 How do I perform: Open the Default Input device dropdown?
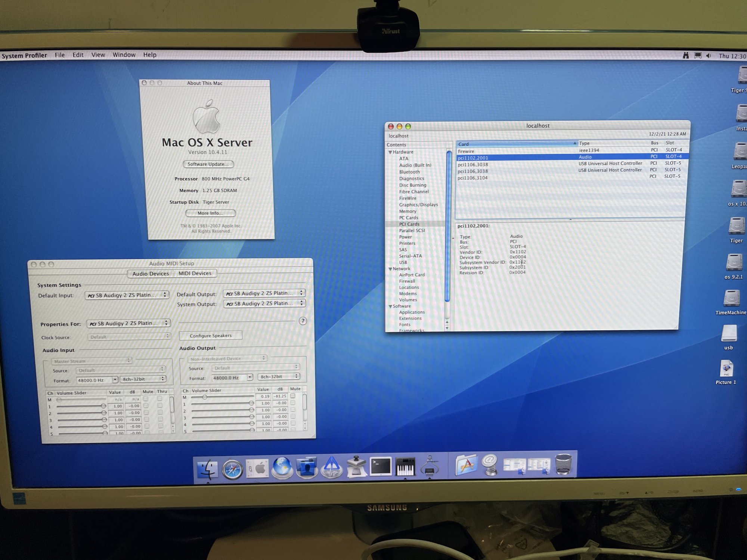127,295
